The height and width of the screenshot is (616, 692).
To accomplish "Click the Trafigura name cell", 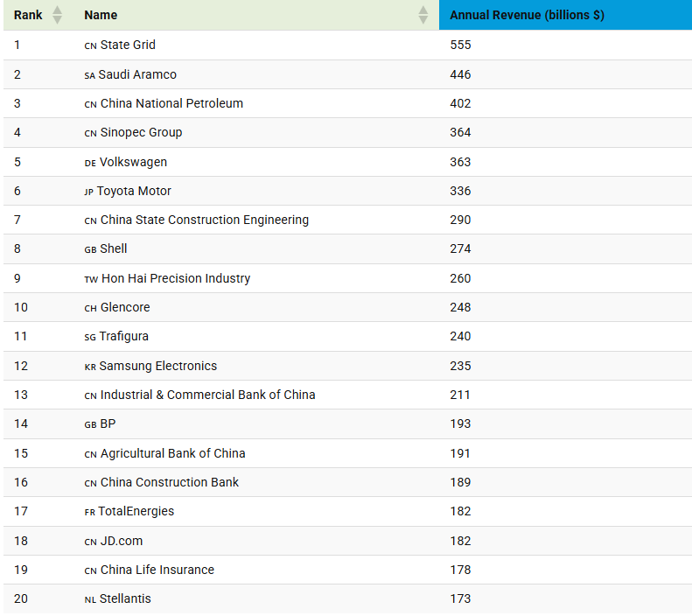I will [x=123, y=336].
